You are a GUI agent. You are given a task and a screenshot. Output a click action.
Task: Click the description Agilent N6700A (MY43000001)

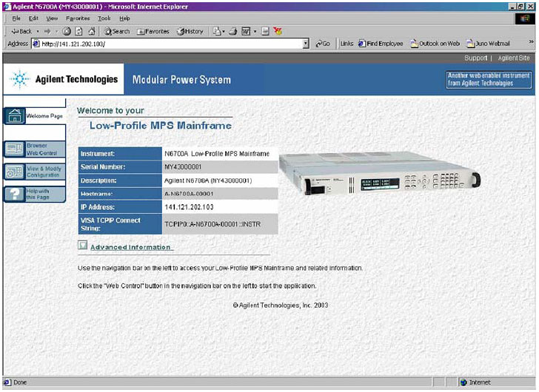(208, 180)
